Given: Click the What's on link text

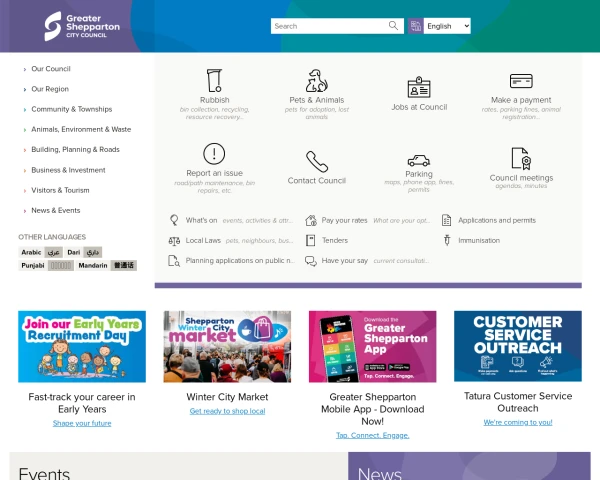Looking at the screenshot, I should click(x=201, y=220).
